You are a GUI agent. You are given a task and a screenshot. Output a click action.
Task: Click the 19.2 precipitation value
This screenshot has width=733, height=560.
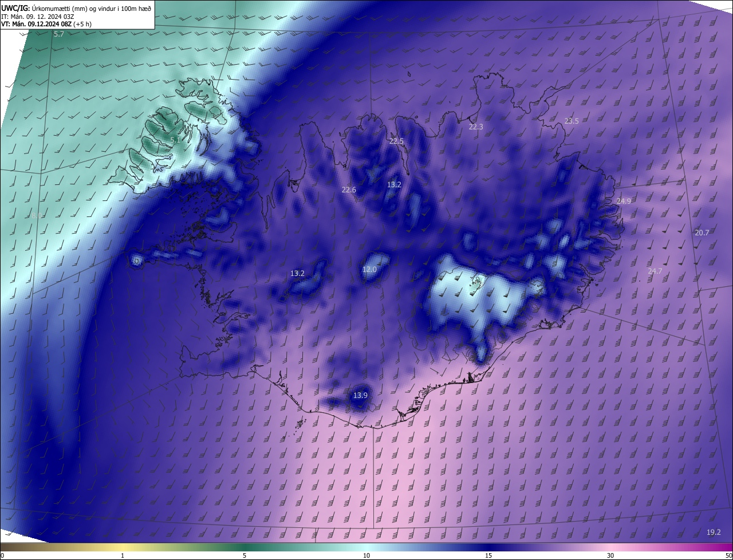pyautogui.click(x=714, y=533)
